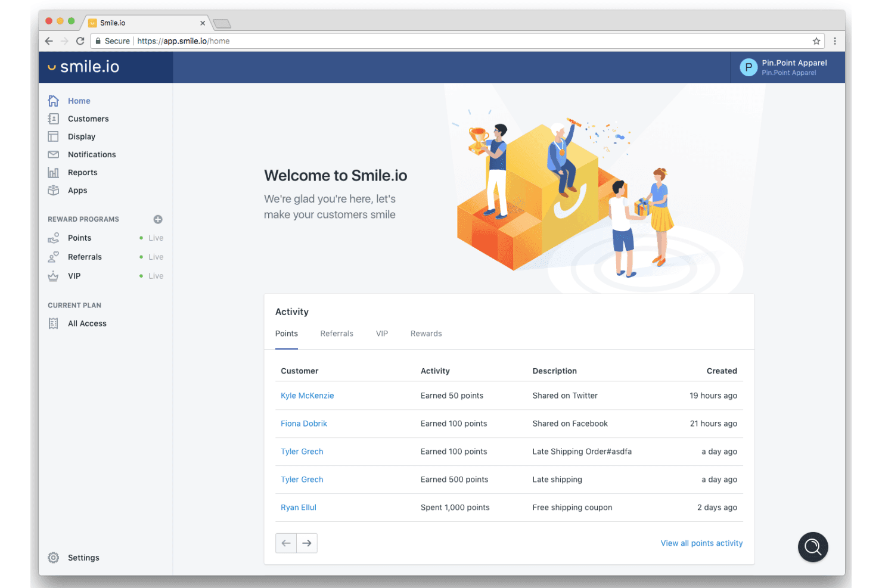Open Kyle McKenzie customer profile
Screen dimensions: 882x588
coord(308,396)
